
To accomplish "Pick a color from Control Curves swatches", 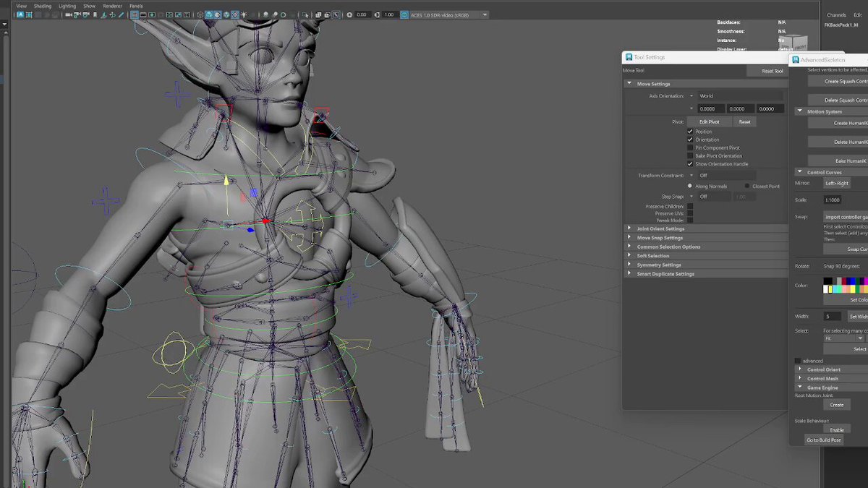I will pyautogui.click(x=845, y=285).
